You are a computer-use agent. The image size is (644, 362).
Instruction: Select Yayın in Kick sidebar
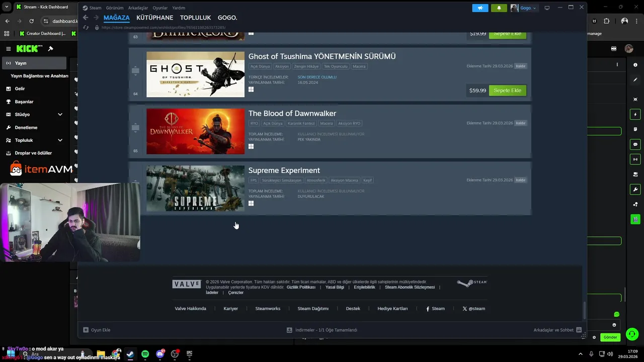point(34,63)
